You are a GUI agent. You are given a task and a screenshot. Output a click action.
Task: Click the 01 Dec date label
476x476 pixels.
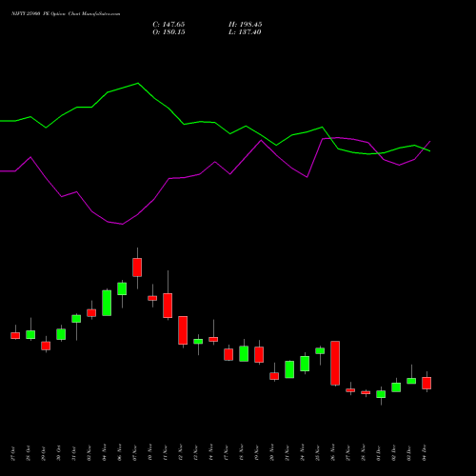click(379, 453)
